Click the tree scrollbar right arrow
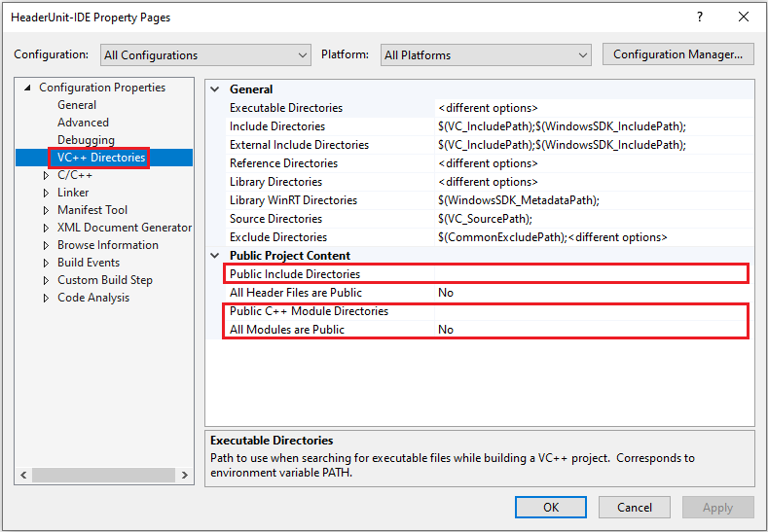The width and height of the screenshot is (768, 532). coord(184,475)
